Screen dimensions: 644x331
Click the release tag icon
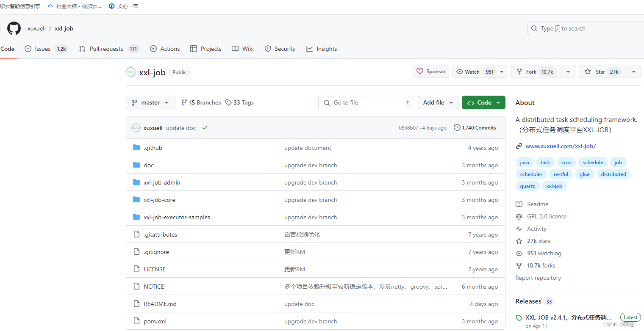click(x=519, y=318)
